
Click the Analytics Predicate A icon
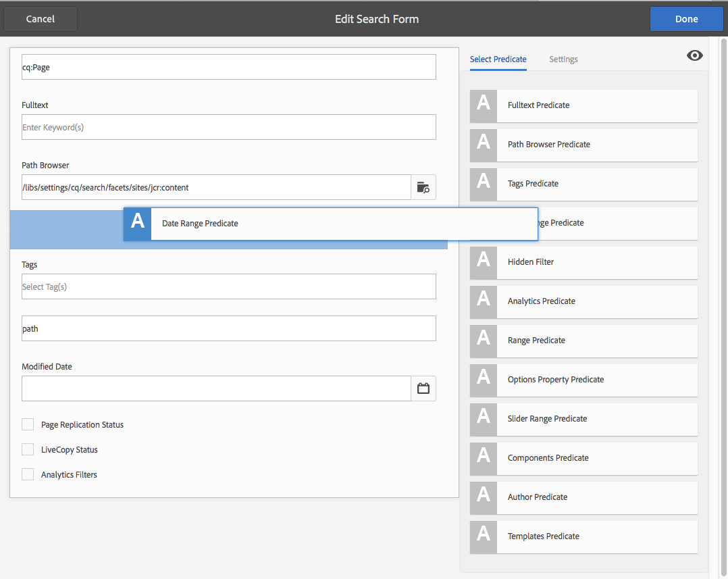click(484, 302)
